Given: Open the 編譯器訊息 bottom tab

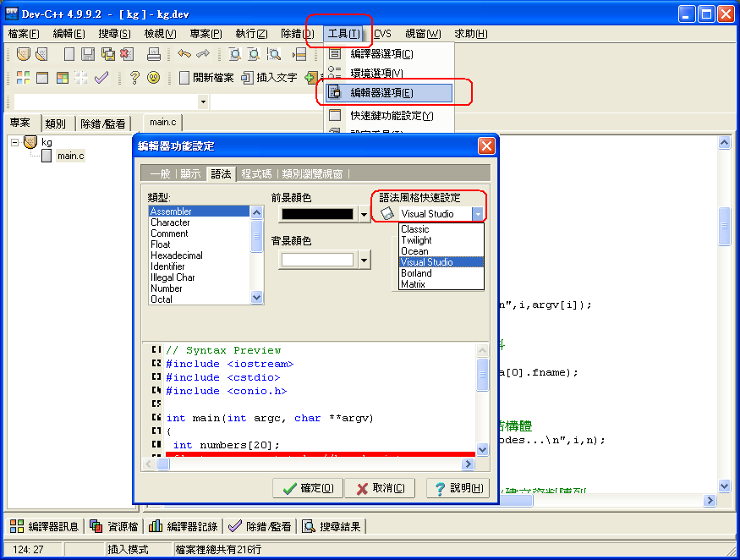Looking at the screenshot, I should click(45, 526).
